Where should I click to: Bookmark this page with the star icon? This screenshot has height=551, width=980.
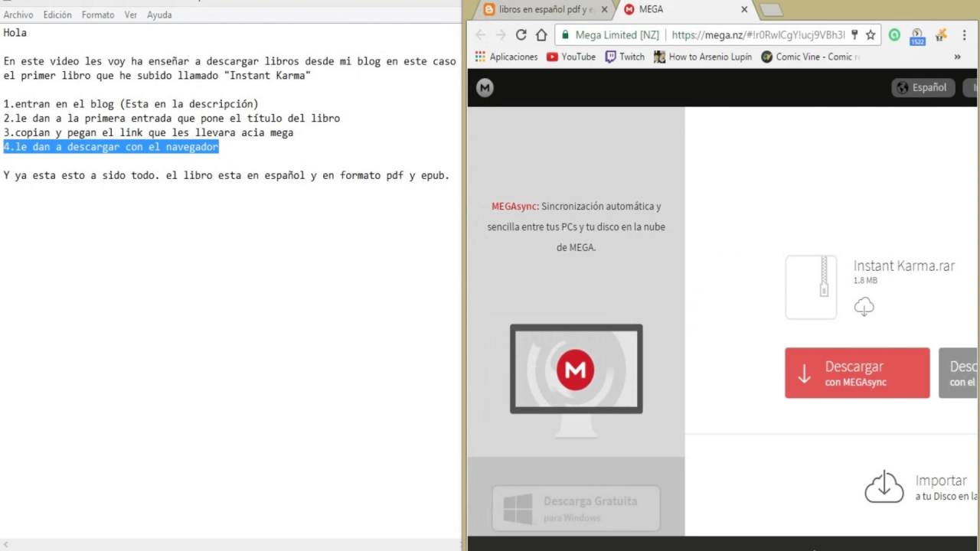click(871, 35)
